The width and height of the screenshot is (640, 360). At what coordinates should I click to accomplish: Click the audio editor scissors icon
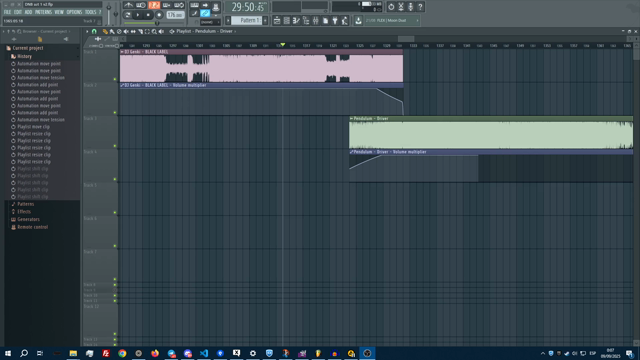[x=401, y=7]
